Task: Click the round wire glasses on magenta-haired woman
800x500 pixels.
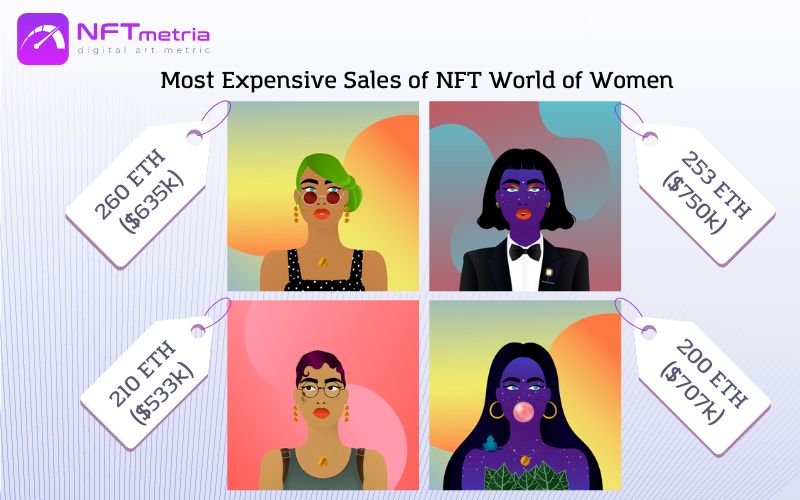Action: click(x=321, y=391)
